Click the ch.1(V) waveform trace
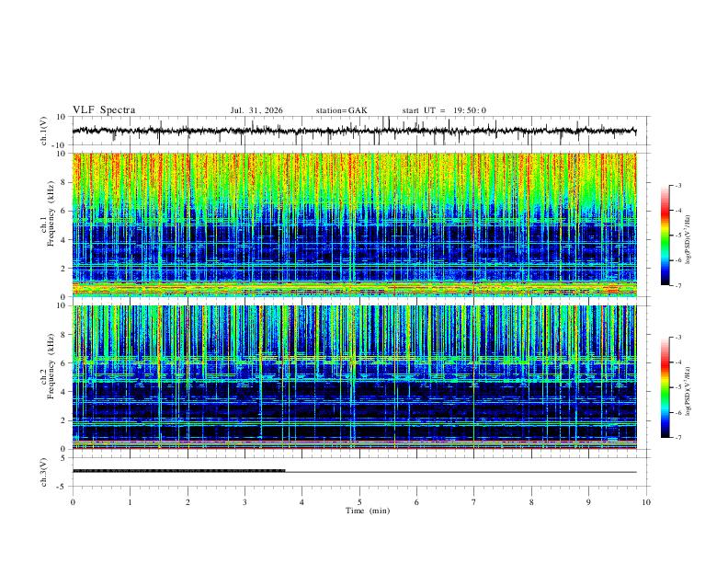The width and height of the screenshot is (728, 563). click(x=354, y=131)
